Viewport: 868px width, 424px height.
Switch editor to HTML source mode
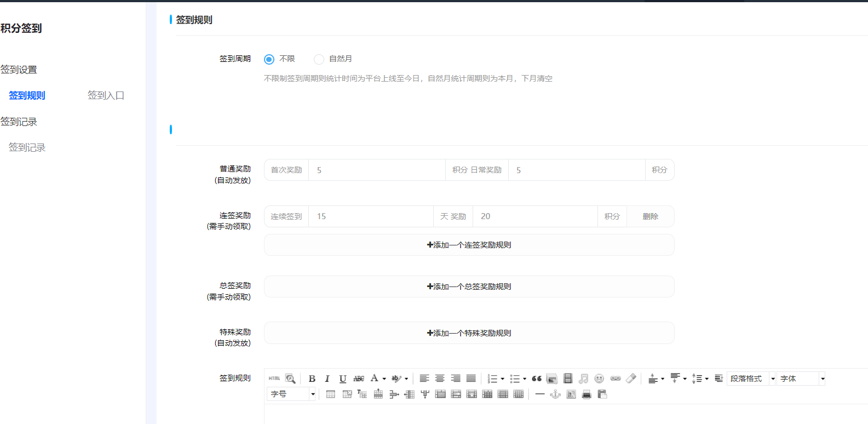(274, 379)
